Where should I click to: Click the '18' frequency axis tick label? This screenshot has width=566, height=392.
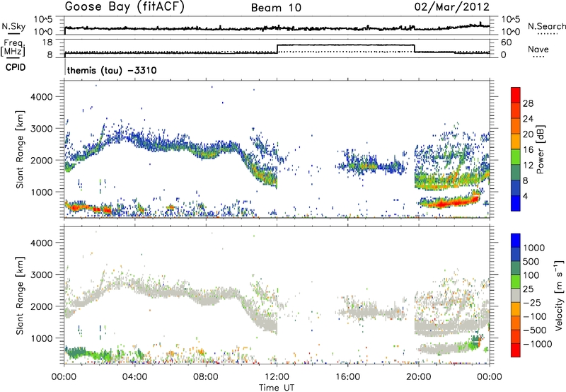47,42
